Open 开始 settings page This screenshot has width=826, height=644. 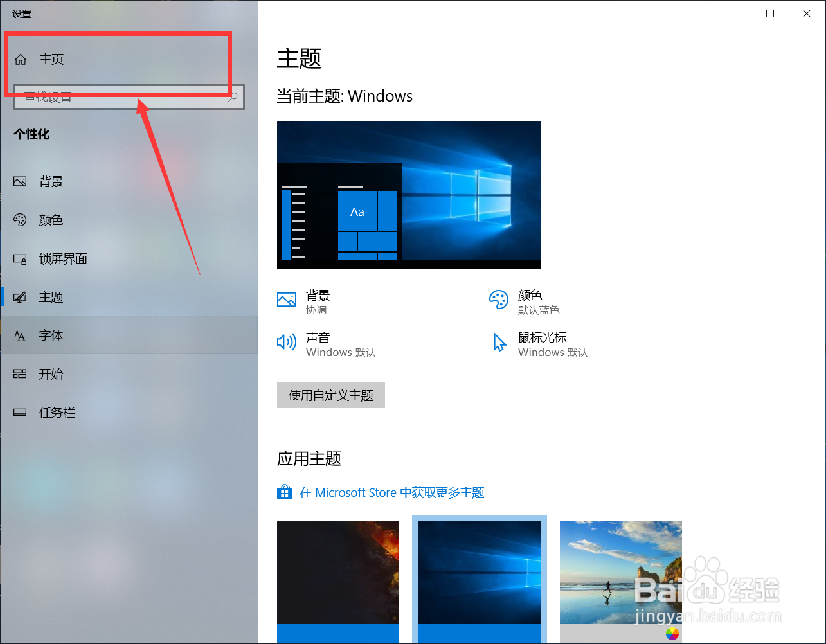[51, 374]
